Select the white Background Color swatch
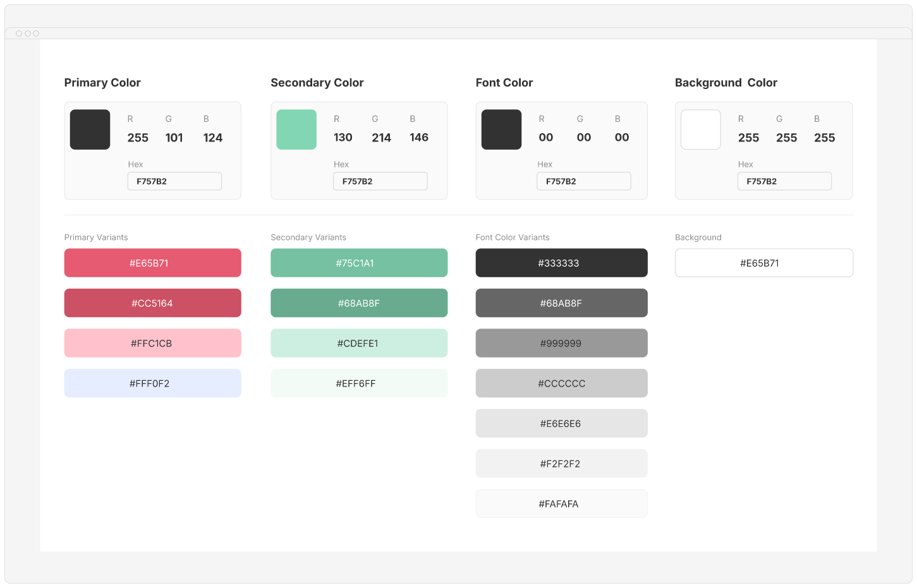The image size is (917, 588). pyautogui.click(x=700, y=129)
